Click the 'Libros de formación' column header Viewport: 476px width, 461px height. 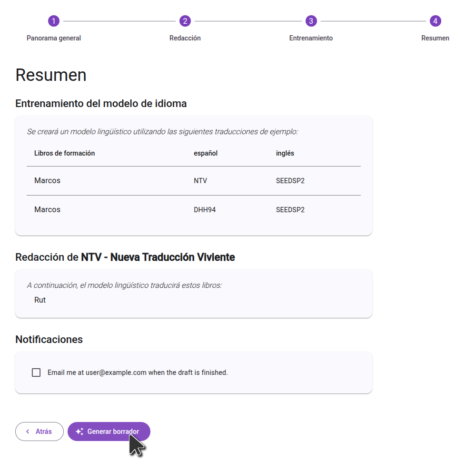64,153
